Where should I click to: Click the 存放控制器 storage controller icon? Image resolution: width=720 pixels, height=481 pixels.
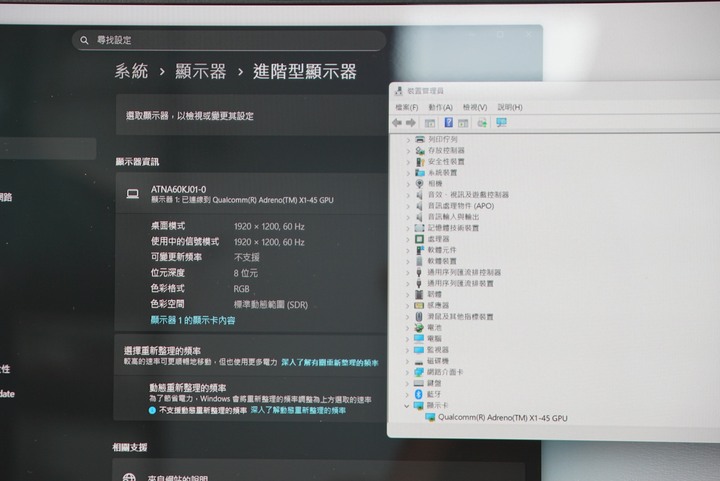click(420, 150)
